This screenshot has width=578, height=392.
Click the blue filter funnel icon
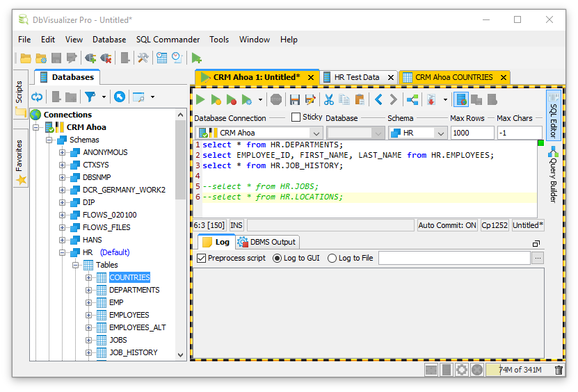pos(90,97)
